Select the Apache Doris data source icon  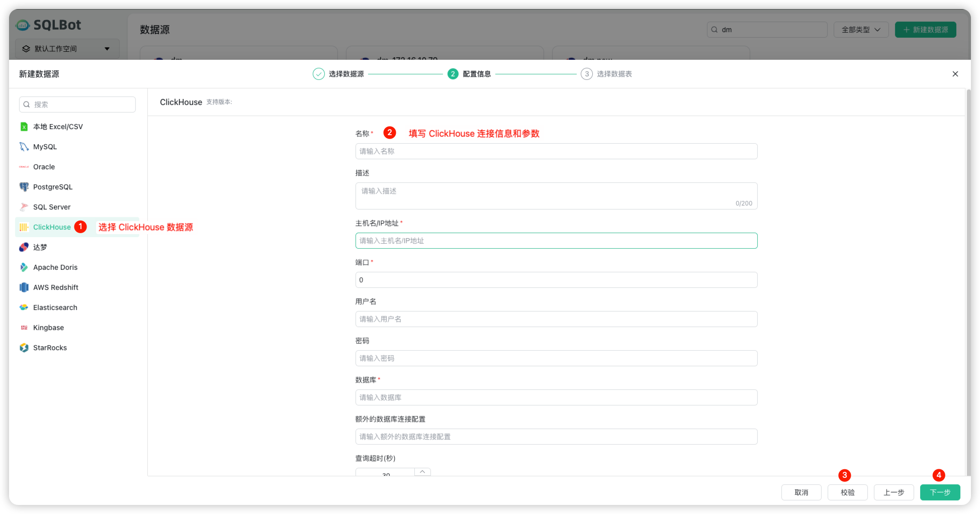tap(24, 267)
